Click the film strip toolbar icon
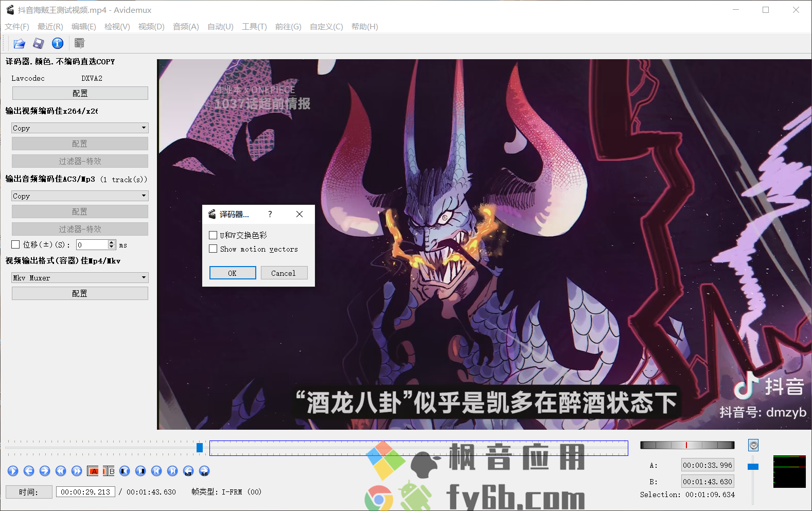This screenshot has height=511, width=812. (x=79, y=44)
